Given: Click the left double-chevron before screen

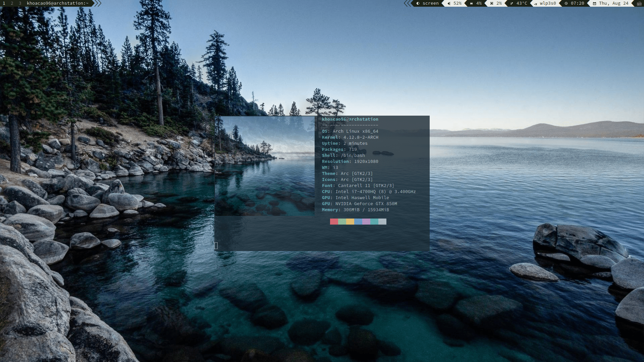Looking at the screenshot, I should [x=407, y=3].
